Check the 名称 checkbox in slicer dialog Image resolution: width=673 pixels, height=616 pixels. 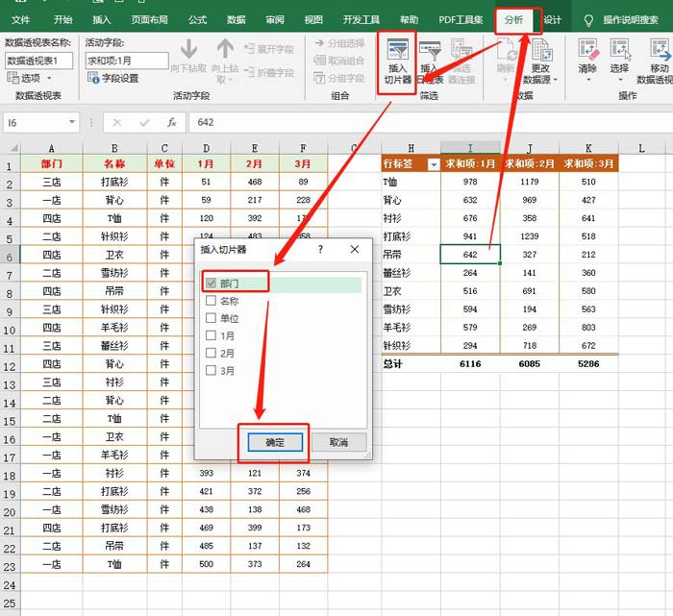click(211, 301)
